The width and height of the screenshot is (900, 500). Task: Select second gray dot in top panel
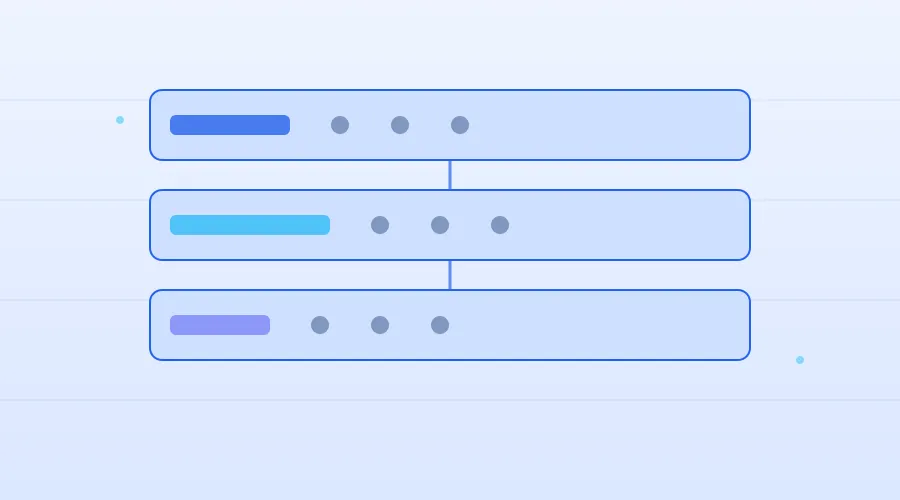click(x=400, y=125)
